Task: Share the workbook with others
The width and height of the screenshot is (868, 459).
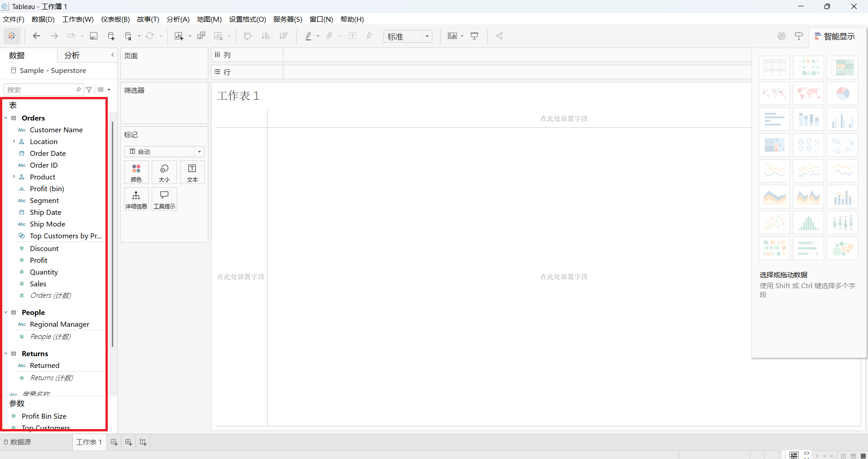Action: (499, 36)
